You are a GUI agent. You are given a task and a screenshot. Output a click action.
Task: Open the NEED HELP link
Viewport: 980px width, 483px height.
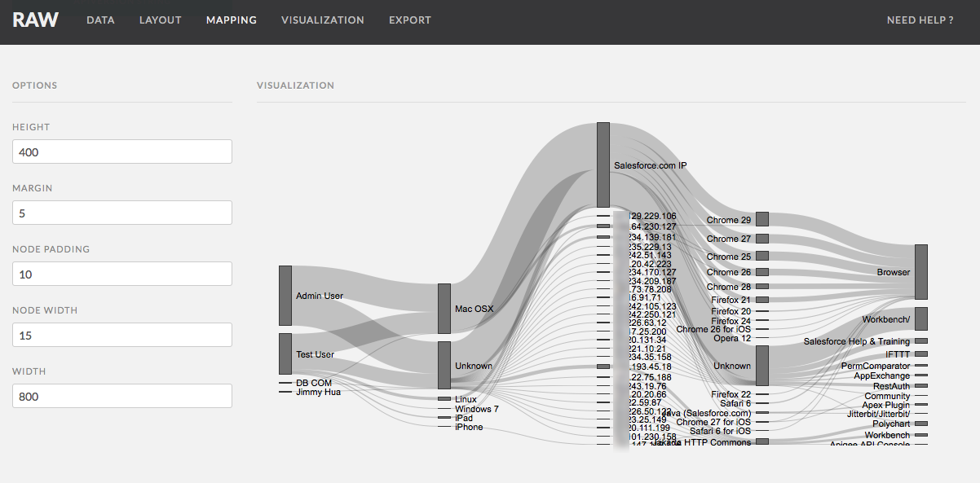coord(920,20)
